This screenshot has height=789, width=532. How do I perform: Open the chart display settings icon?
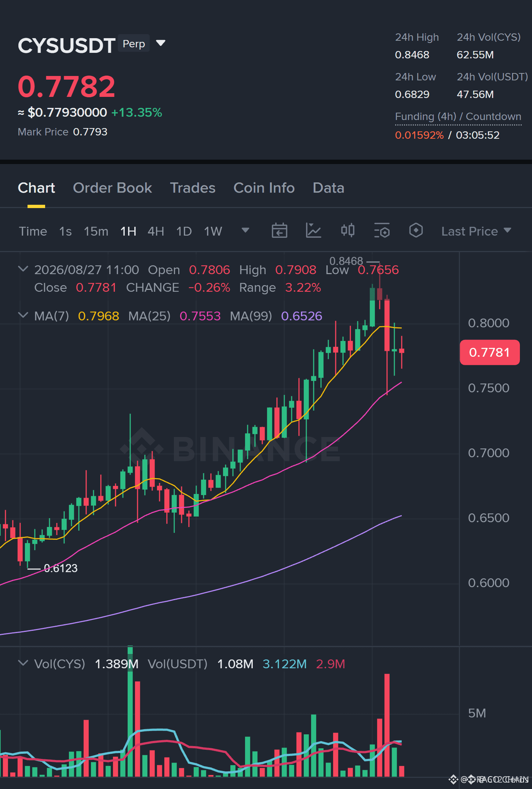point(382,231)
